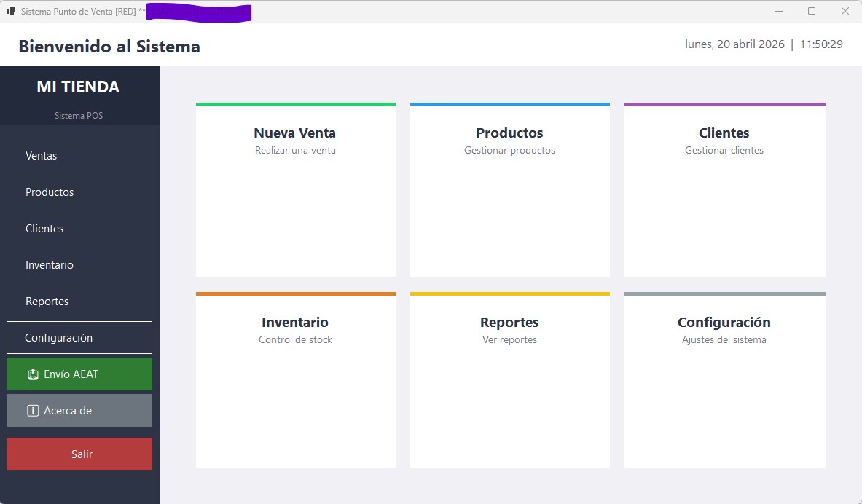Select Inventario in the sidebar
Viewport: 862px width, 504px height.
(x=79, y=265)
